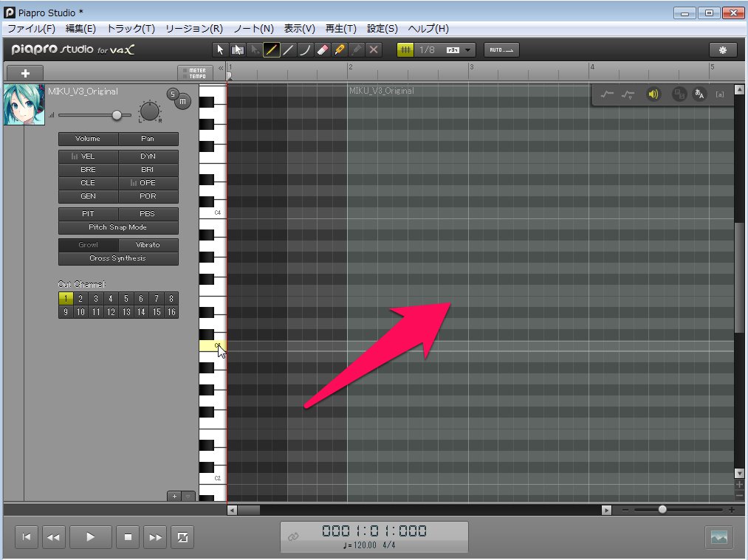This screenshot has width=748, height=560.
Task: Toggle the METER TEMPO button
Action: (x=195, y=73)
